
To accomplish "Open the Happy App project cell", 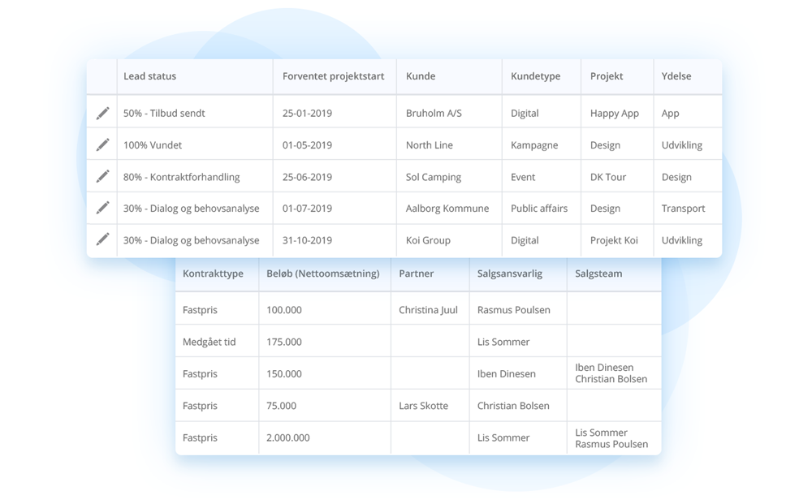I will tap(617, 113).
